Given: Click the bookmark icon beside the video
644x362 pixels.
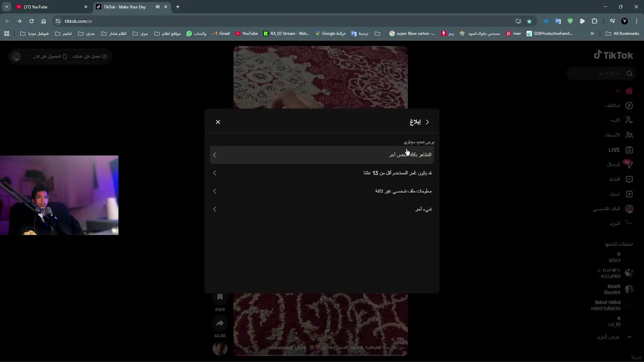Looking at the screenshot, I should [220, 297].
